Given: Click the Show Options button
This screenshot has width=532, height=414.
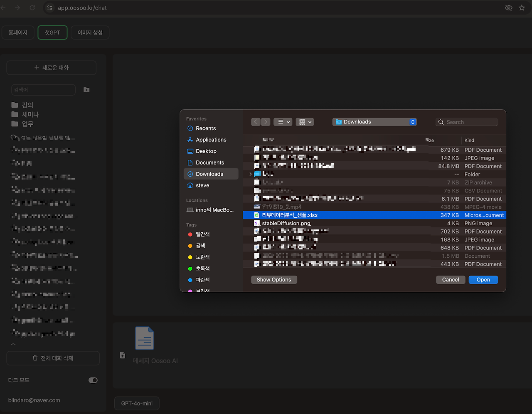Looking at the screenshot, I should [x=274, y=280].
